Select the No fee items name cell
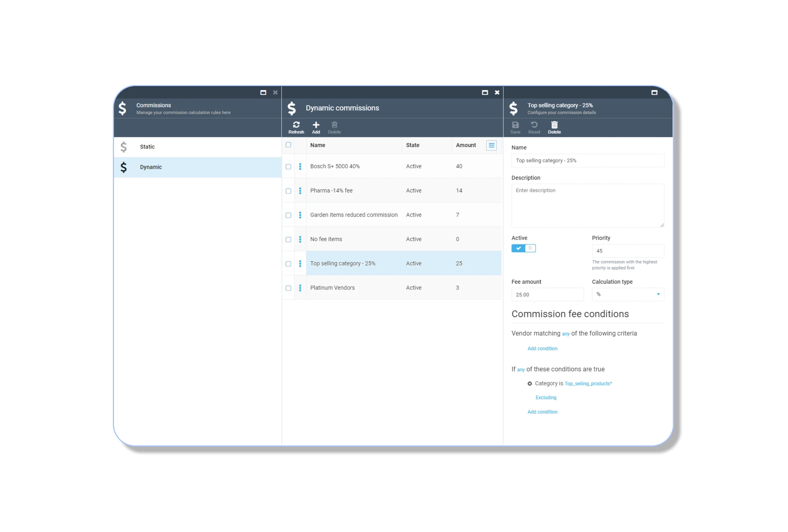 tap(326, 239)
